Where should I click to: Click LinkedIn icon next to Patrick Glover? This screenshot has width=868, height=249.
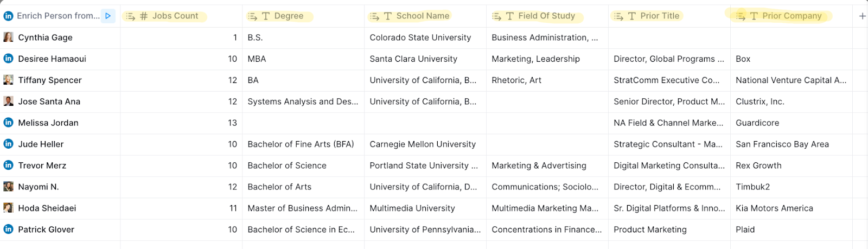(9, 229)
